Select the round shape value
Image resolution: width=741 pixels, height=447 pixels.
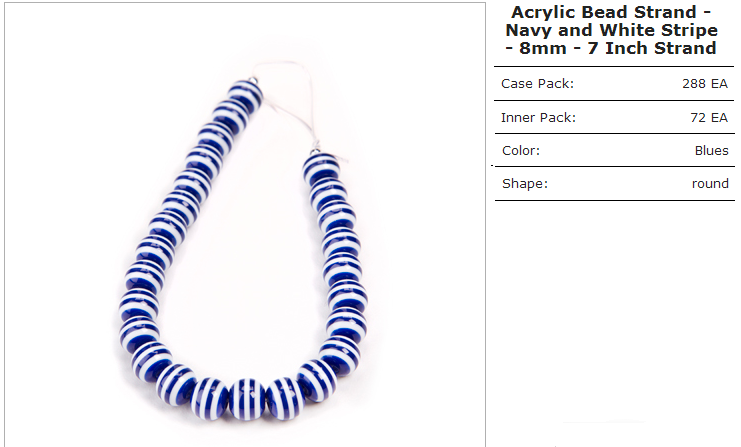pos(710,183)
